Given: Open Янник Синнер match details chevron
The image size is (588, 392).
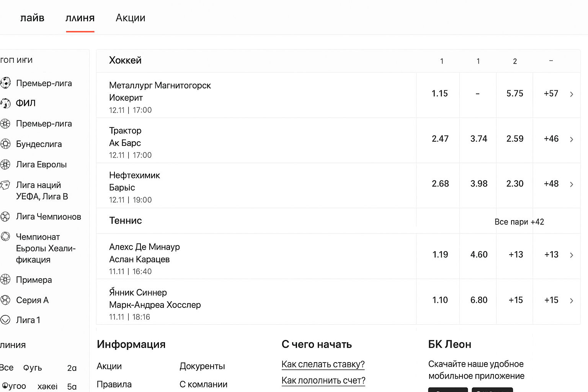Looking at the screenshot, I should tap(571, 301).
